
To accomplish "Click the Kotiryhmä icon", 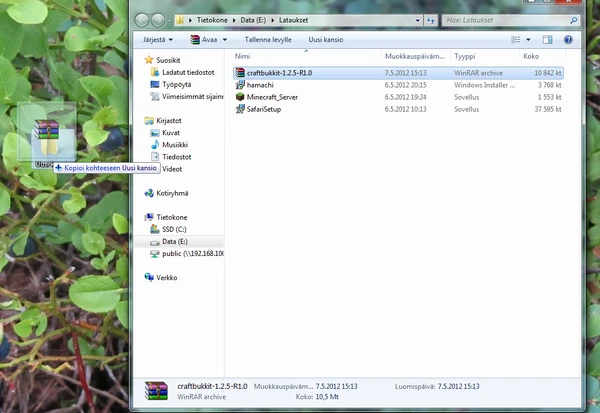I will tap(149, 193).
